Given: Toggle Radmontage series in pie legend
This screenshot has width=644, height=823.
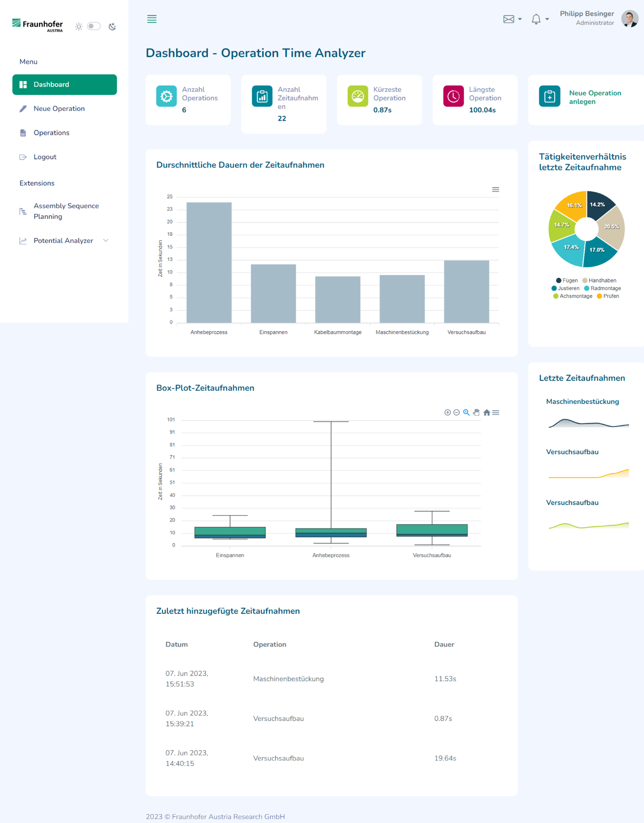Looking at the screenshot, I should tap(602, 289).
